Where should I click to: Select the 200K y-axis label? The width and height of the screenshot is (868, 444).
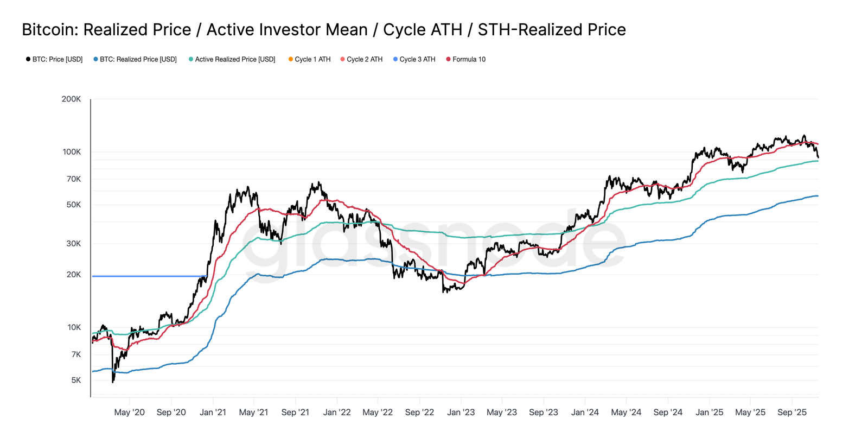coord(71,99)
